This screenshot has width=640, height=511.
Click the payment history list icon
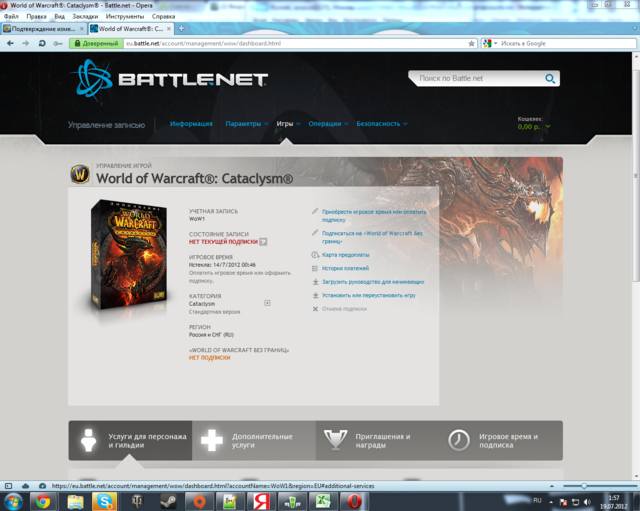point(315,268)
